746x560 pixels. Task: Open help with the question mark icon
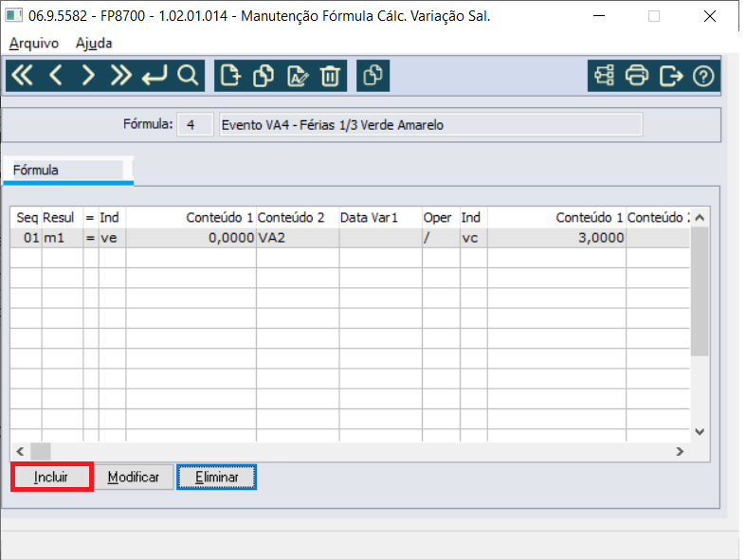pyautogui.click(x=703, y=76)
